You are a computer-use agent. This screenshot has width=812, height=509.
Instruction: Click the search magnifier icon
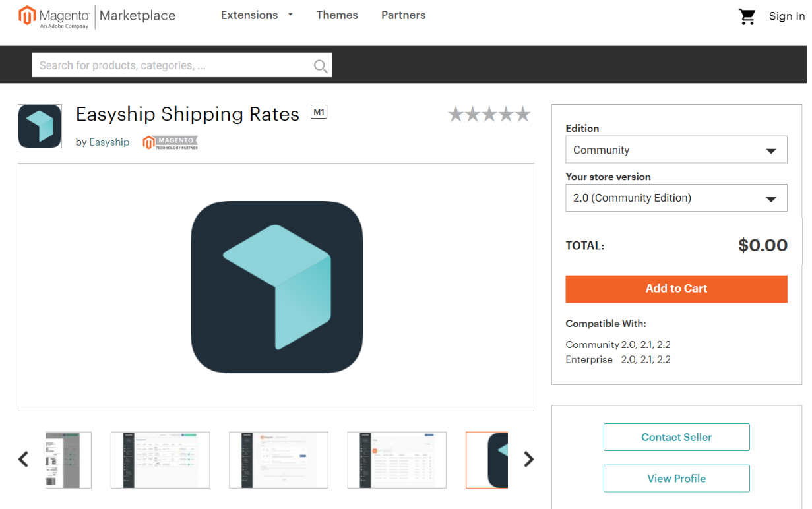321,65
